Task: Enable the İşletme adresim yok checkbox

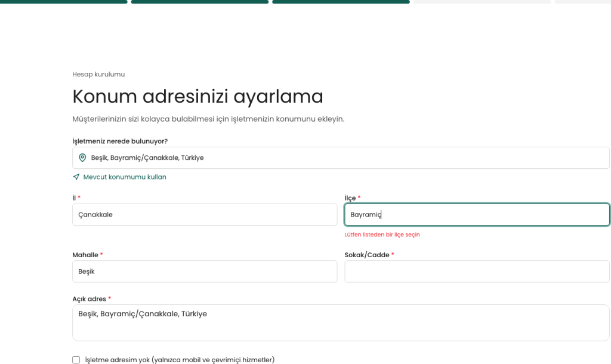Action: pyautogui.click(x=76, y=360)
